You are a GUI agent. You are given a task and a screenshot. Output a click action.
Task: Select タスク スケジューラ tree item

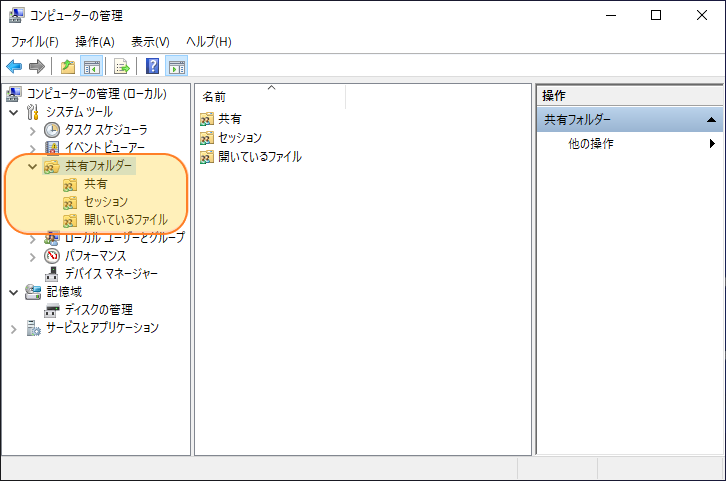(106, 130)
